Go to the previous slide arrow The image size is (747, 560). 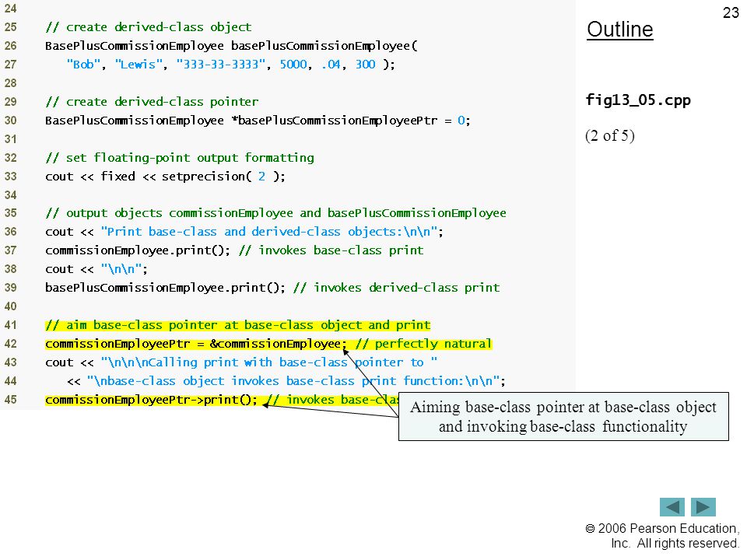click(x=672, y=506)
